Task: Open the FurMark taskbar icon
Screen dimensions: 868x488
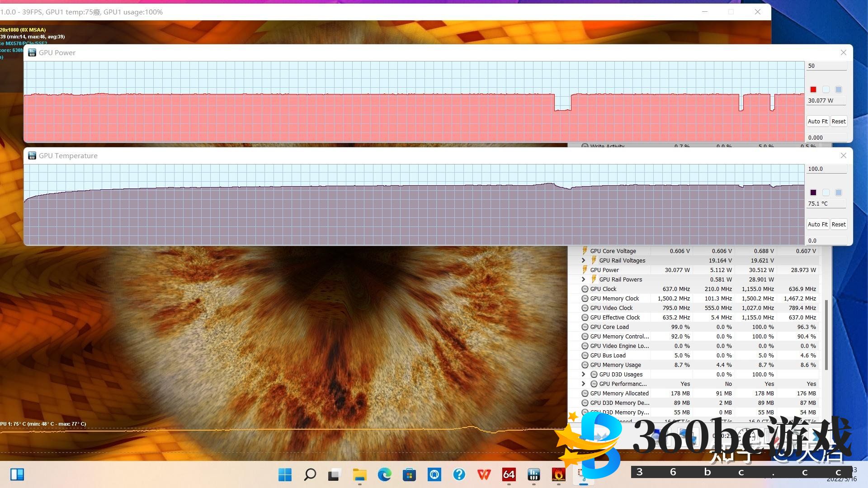Action: pyautogui.click(x=558, y=474)
